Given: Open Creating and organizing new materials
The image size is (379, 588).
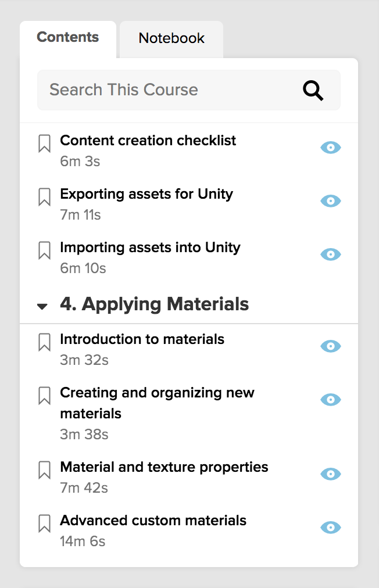Looking at the screenshot, I should pyautogui.click(x=157, y=403).
